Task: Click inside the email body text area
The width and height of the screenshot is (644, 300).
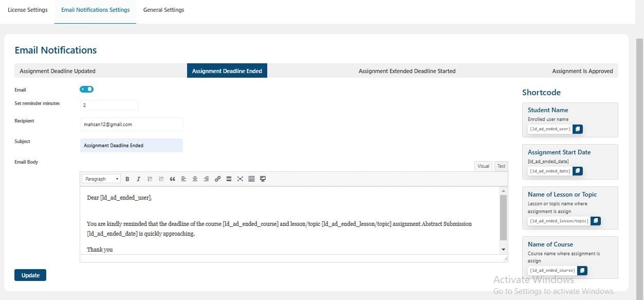Action: pyautogui.click(x=289, y=220)
